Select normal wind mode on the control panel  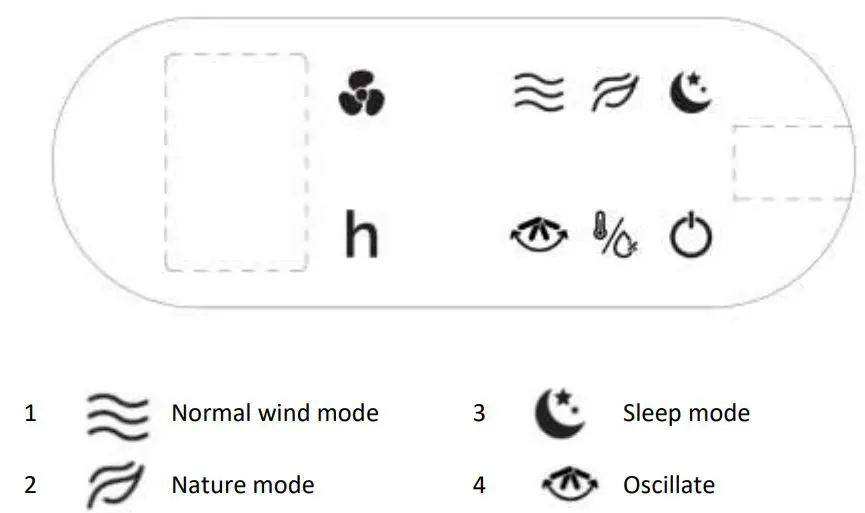538,93
